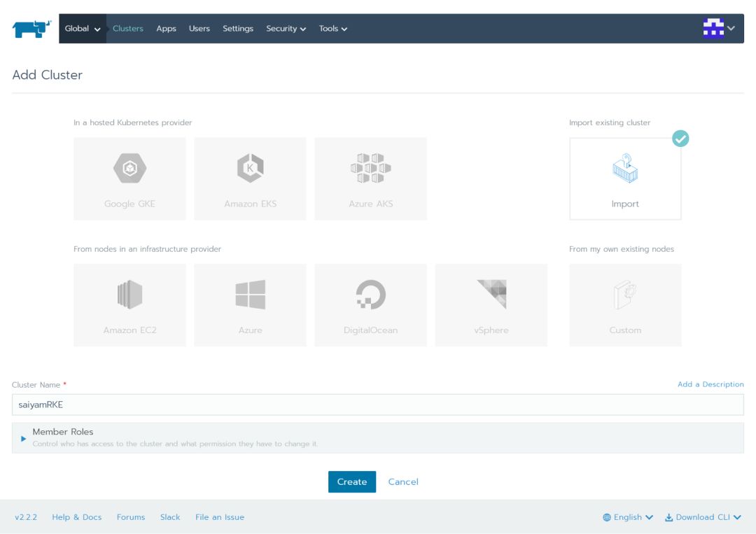Expand the user account menu chevron
The image size is (756, 534).
point(731,28)
